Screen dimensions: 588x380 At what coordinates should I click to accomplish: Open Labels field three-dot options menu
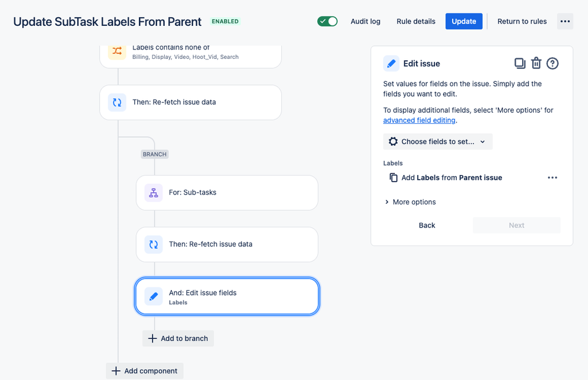[x=552, y=177]
